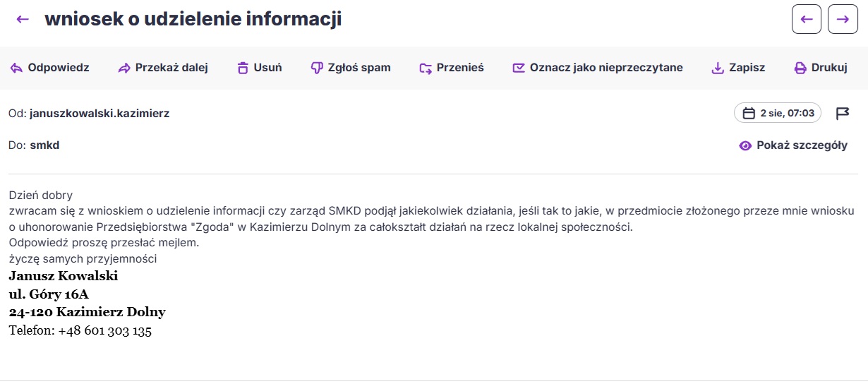868x384 pixels.
Task: Click the Przekaż dalej forward arrow icon
Action: point(124,68)
